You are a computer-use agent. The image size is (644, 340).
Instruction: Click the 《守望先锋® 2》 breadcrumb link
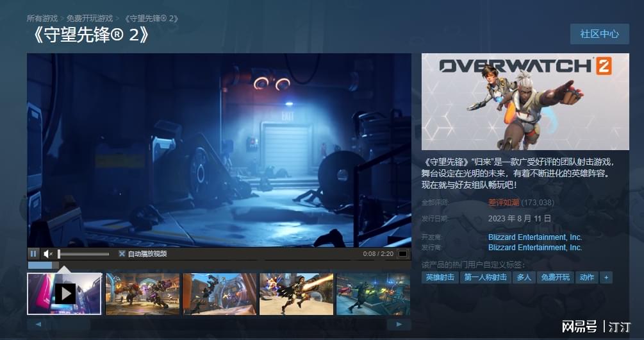click(151, 19)
